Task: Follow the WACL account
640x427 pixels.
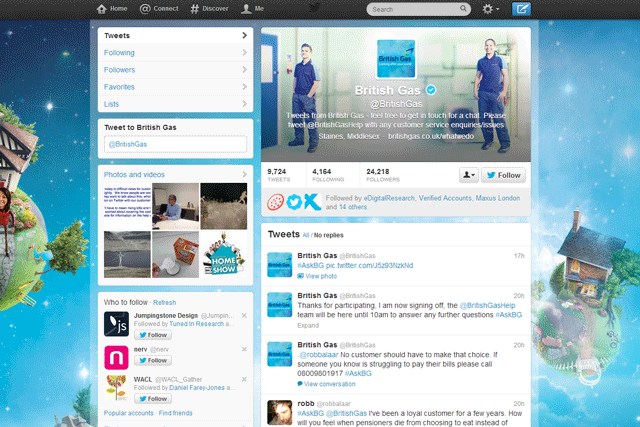Action: pyautogui.click(x=153, y=399)
